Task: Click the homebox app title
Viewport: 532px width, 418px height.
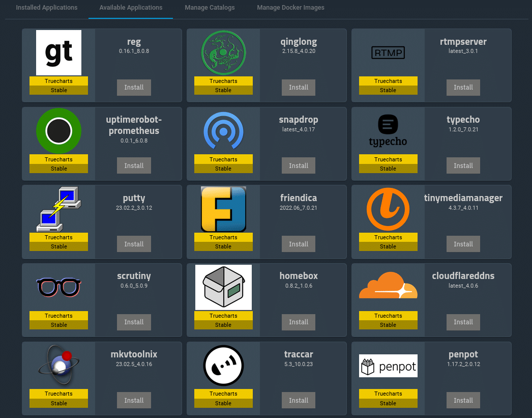Action: tap(299, 276)
